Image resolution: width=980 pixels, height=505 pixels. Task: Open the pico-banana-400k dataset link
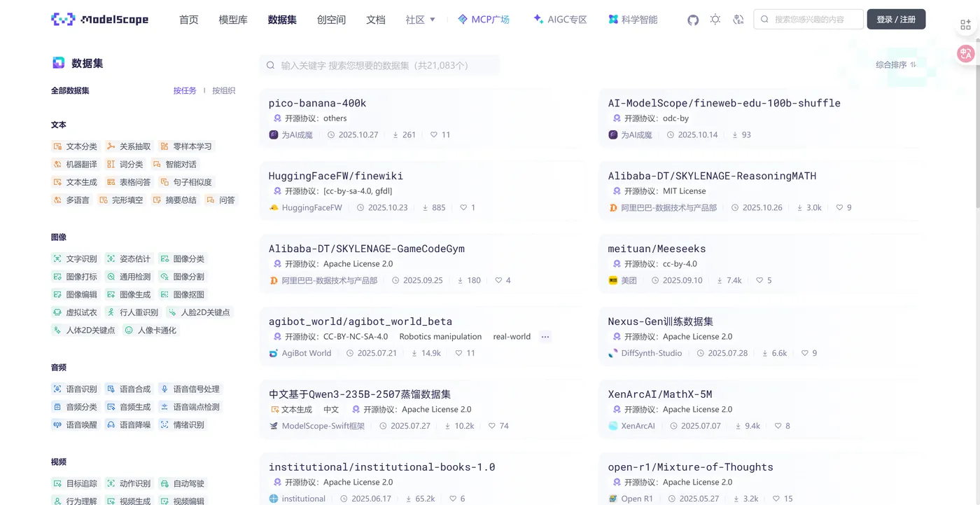pos(317,102)
